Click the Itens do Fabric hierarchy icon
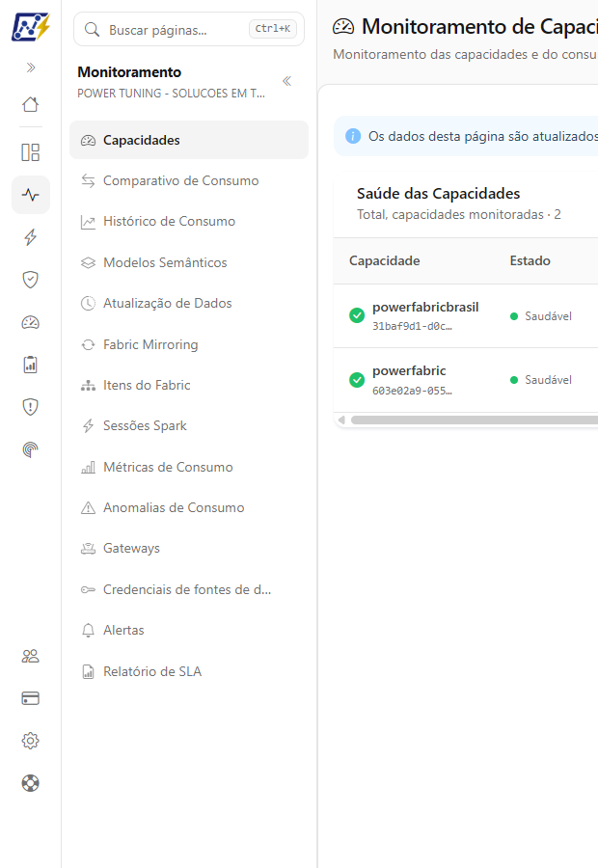This screenshot has width=598, height=868. coord(88,385)
